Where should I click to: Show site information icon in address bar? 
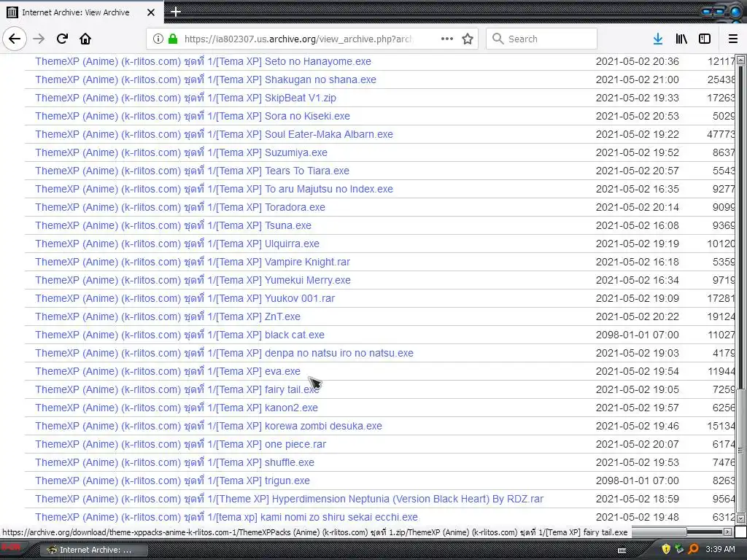[158, 39]
